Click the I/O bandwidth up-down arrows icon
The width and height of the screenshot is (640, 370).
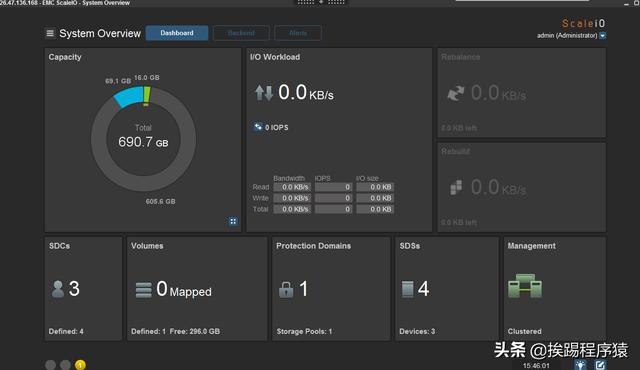[x=264, y=93]
